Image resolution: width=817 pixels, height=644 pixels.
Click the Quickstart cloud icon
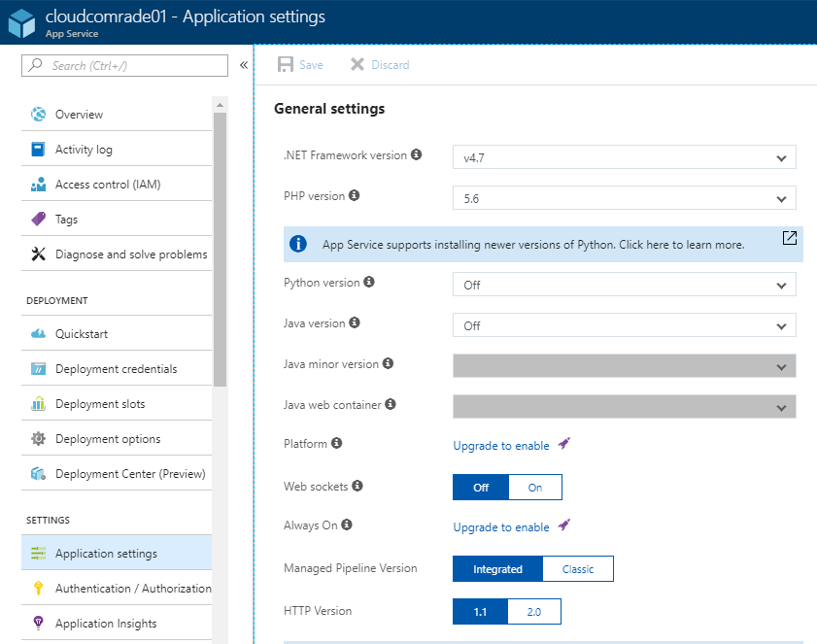(x=38, y=333)
